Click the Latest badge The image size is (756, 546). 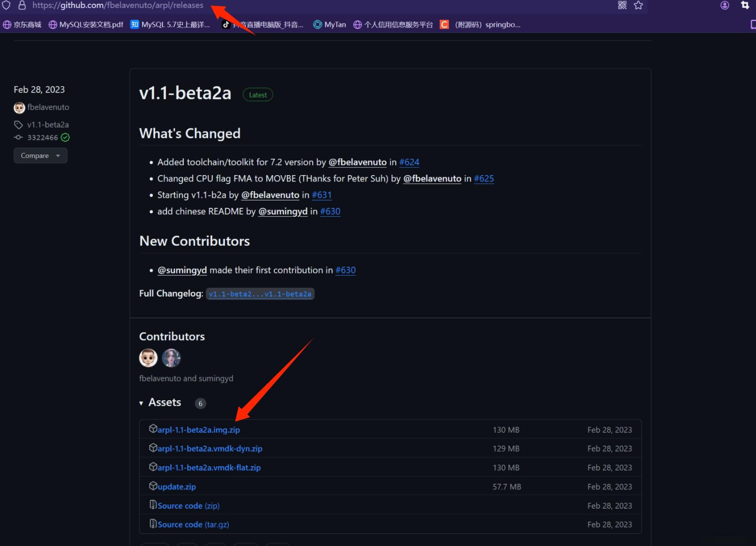258,95
